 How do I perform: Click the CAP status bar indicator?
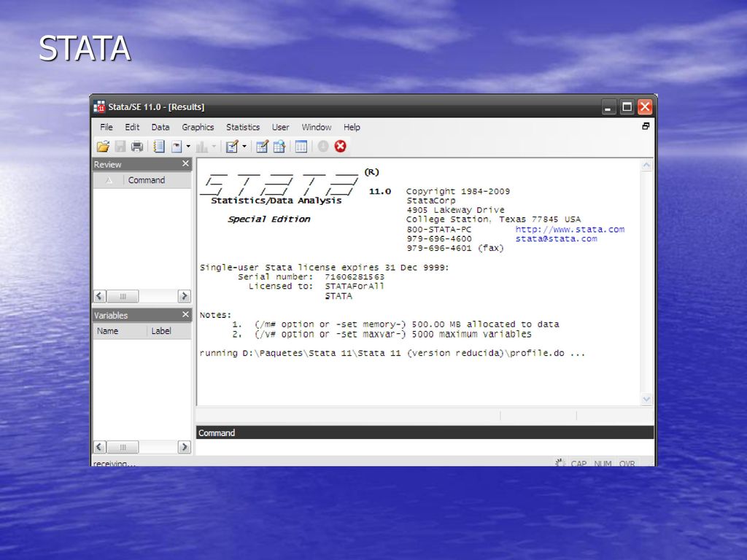coord(578,463)
